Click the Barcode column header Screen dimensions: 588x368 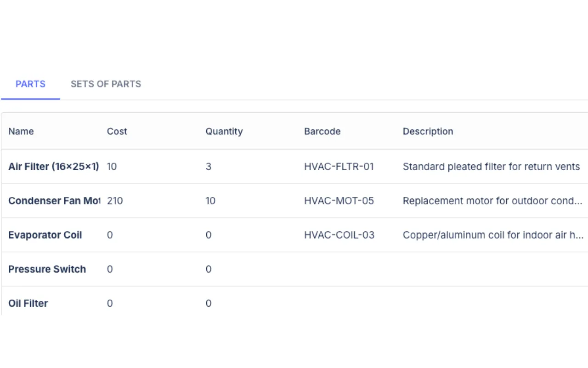click(322, 132)
